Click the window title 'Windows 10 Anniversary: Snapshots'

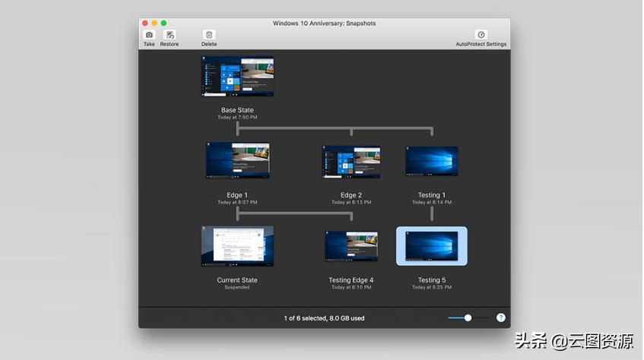click(x=324, y=24)
